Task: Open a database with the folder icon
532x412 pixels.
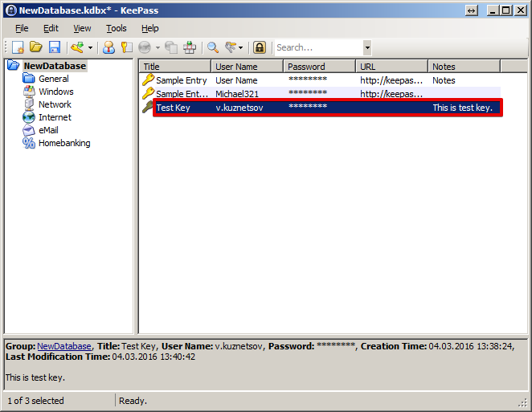Action: tap(36, 47)
